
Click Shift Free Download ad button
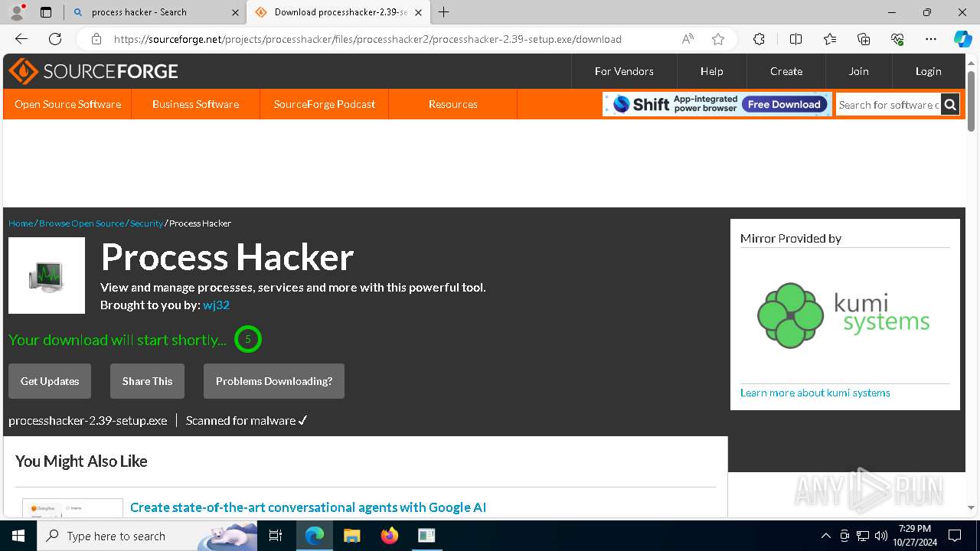(784, 105)
